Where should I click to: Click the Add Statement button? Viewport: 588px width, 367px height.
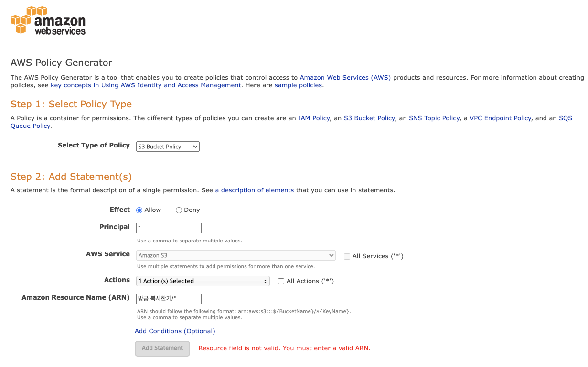pyautogui.click(x=162, y=348)
